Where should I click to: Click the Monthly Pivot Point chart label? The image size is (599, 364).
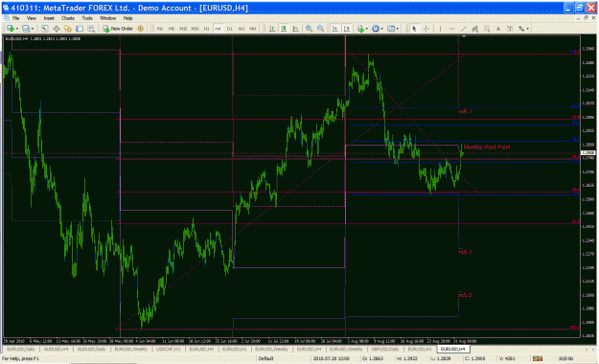(486, 148)
